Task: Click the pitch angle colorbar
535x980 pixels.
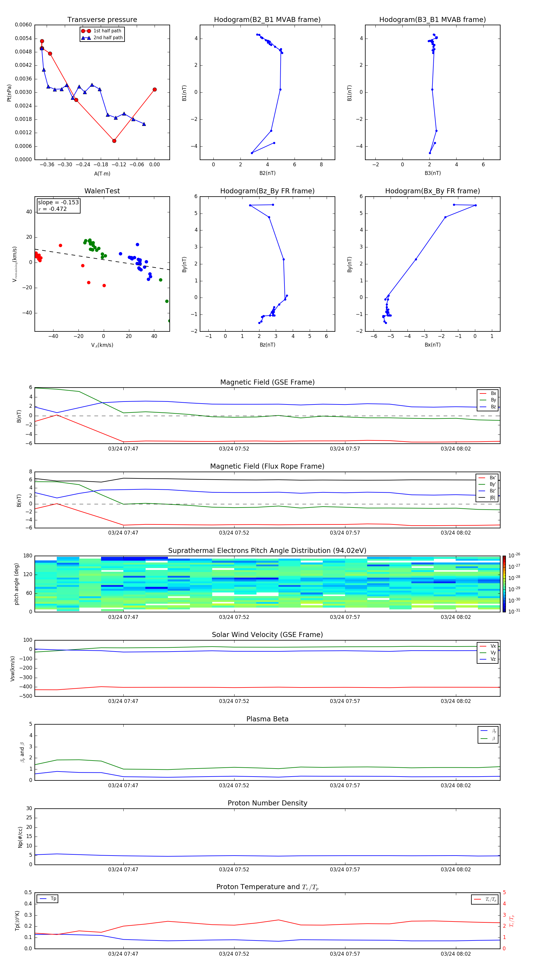Action: (x=504, y=584)
